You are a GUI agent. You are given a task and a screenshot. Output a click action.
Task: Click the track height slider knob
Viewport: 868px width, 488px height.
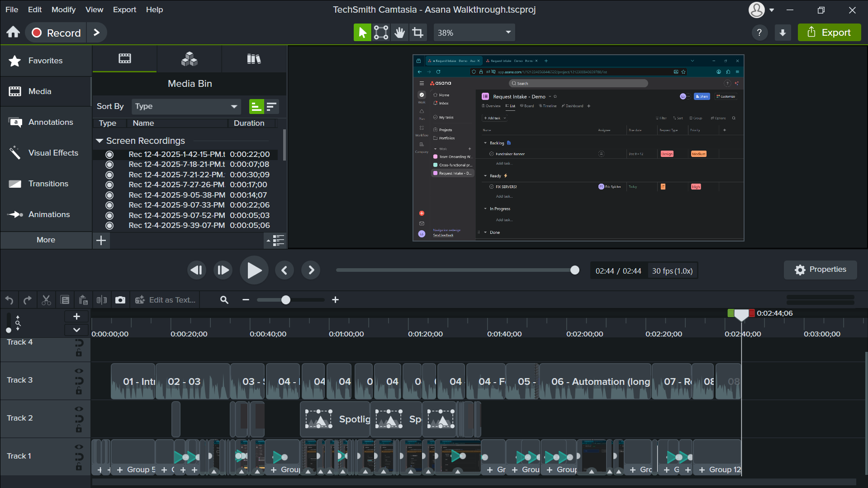(9, 330)
